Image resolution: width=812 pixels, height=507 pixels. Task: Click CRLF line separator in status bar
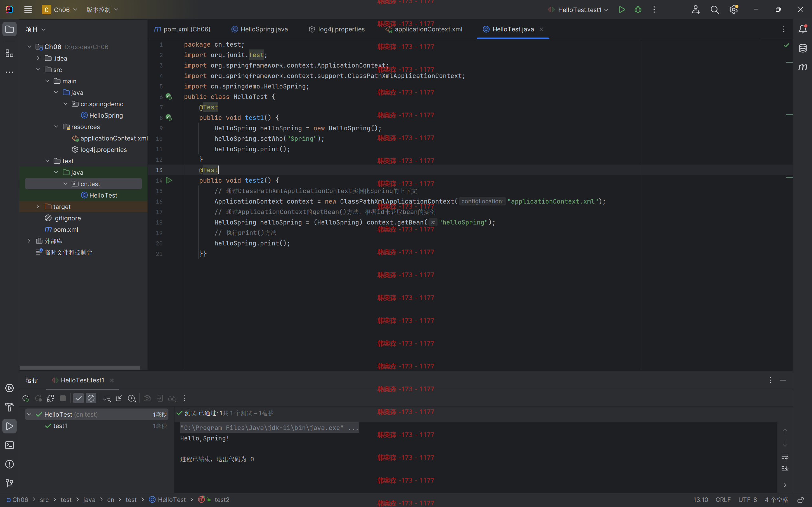coord(723,500)
